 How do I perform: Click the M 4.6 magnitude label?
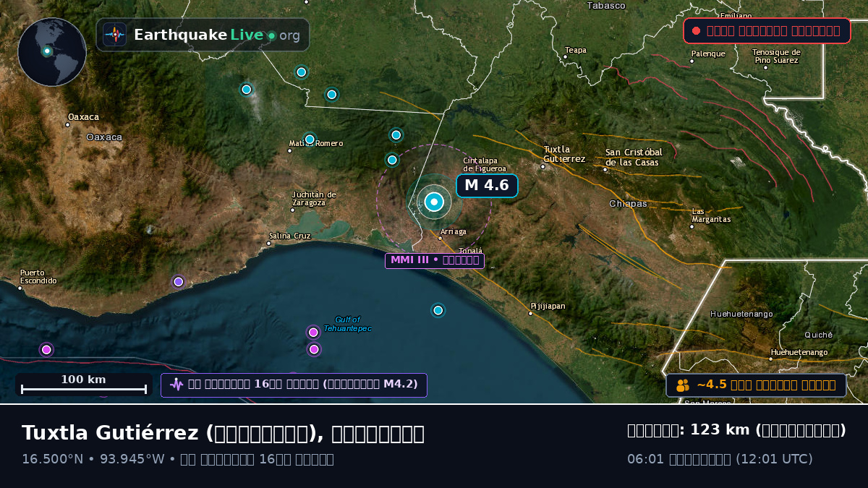click(x=487, y=185)
